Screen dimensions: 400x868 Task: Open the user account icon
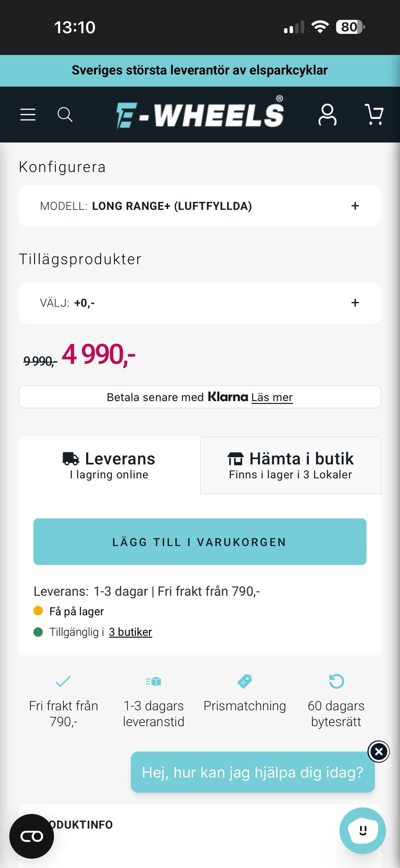pyautogui.click(x=327, y=115)
